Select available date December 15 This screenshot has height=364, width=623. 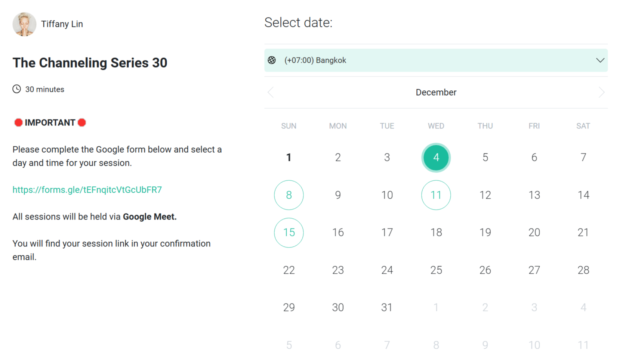click(x=289, y=233)
